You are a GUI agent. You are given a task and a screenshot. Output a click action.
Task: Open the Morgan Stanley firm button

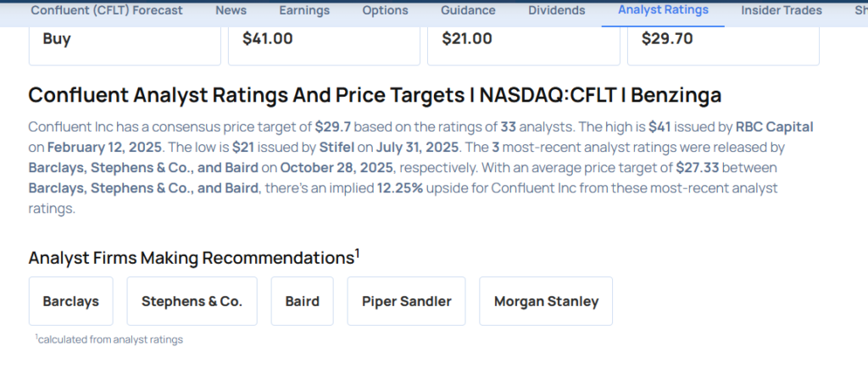pyautogui.click(x=546, y=301)
